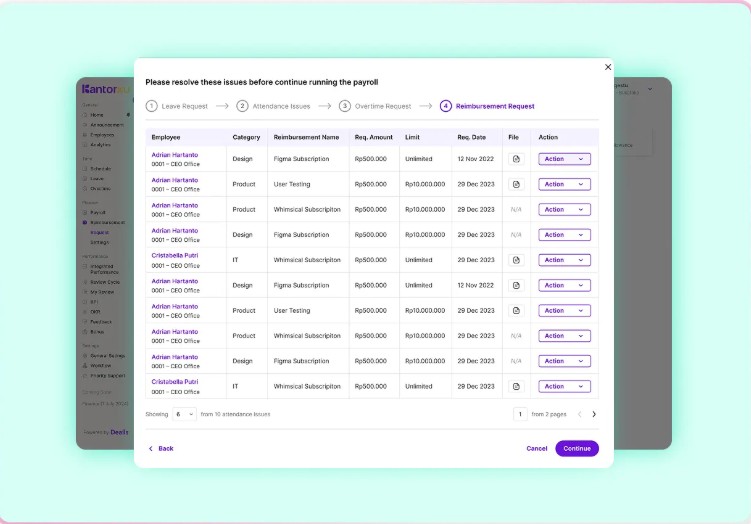Viewport: 751px width, 524px height.
Task: Click the page number input field
Action: click(520, 414)
